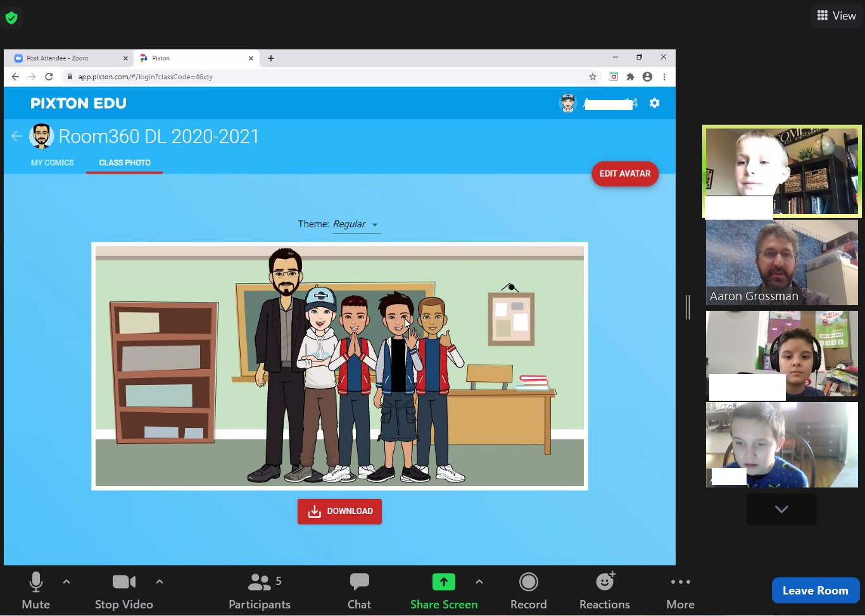Viewport: 865px width, 616px height.
Task: Expand the Theme dropdown set to Regular
Action: [356, 225]
